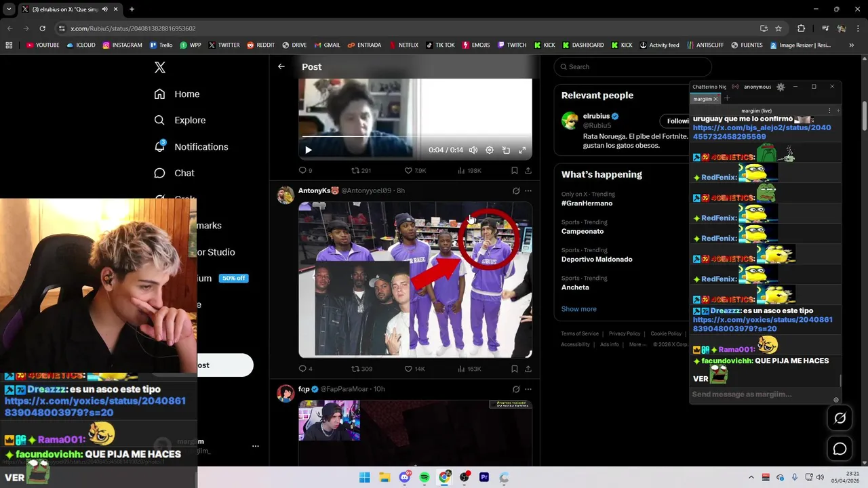Click Show more under What's happening
Screen dimensions: 868x488
578,309
